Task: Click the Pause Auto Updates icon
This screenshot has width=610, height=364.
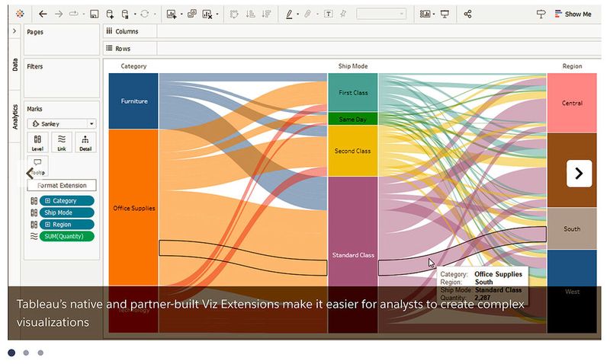Action: (x=125, y=14)
